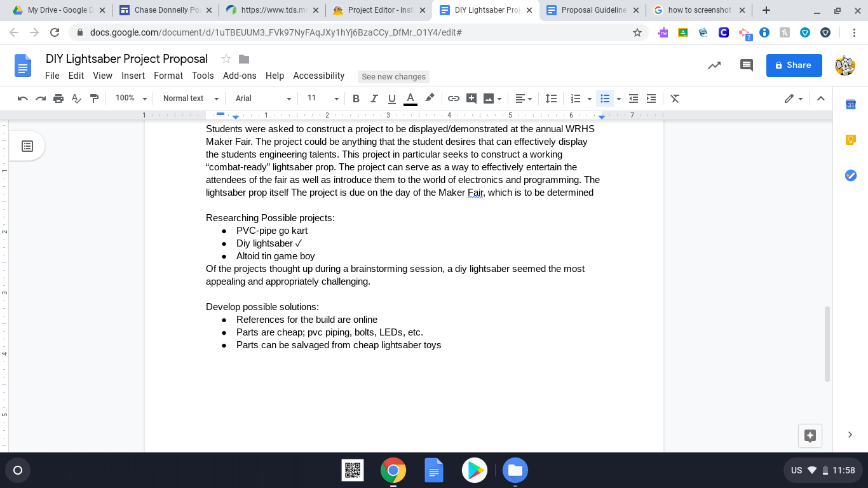
Task: Open comment history speech bubble icon
Action: [x=747, y=65]
